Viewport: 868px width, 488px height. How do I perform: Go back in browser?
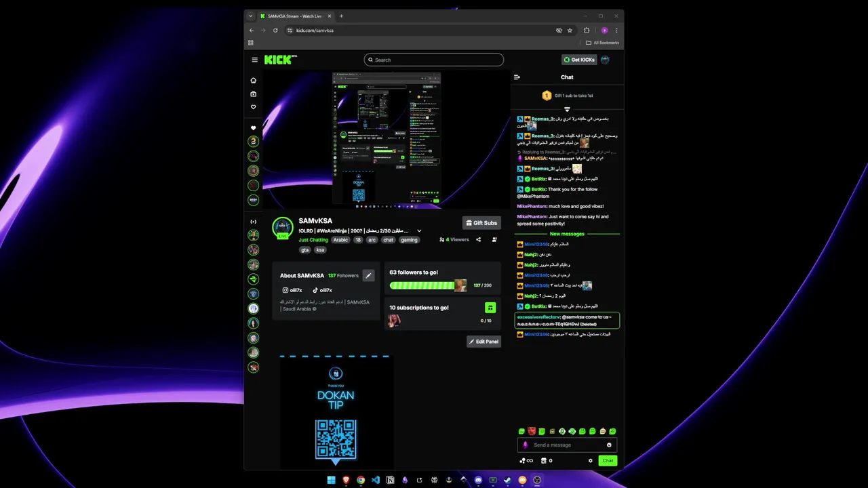pyautogui.click(x=251, y=30)
